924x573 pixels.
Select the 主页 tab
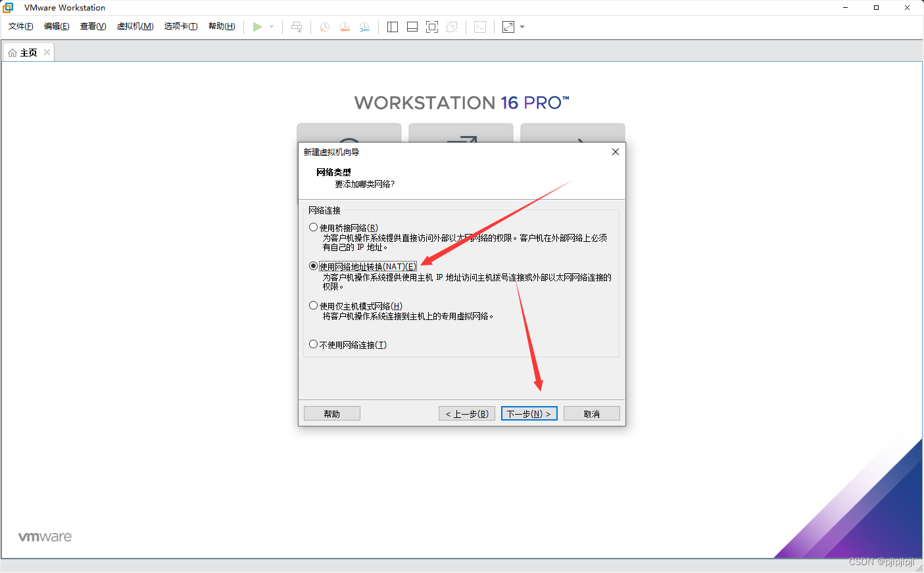(28, 53)
